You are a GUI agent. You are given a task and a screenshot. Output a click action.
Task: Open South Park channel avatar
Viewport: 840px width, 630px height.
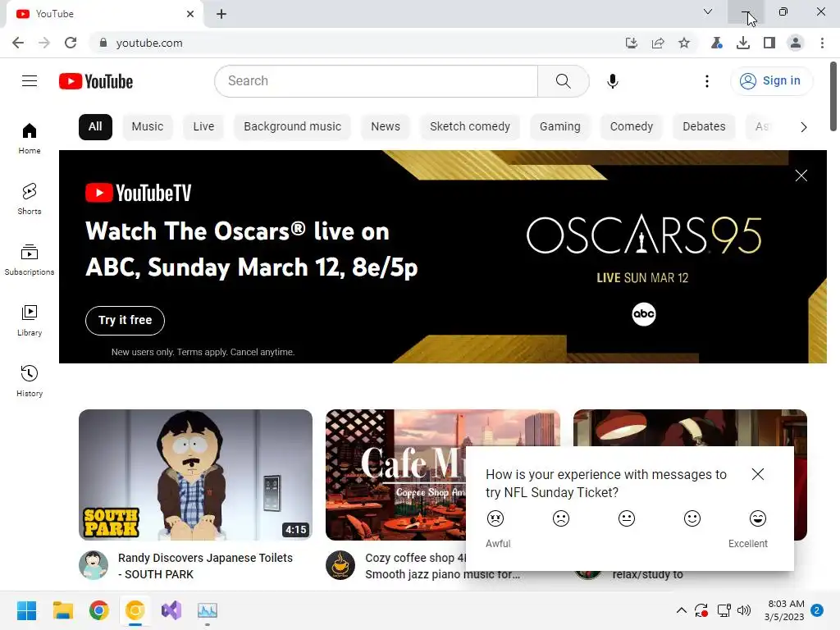click(x=94, y=565)
